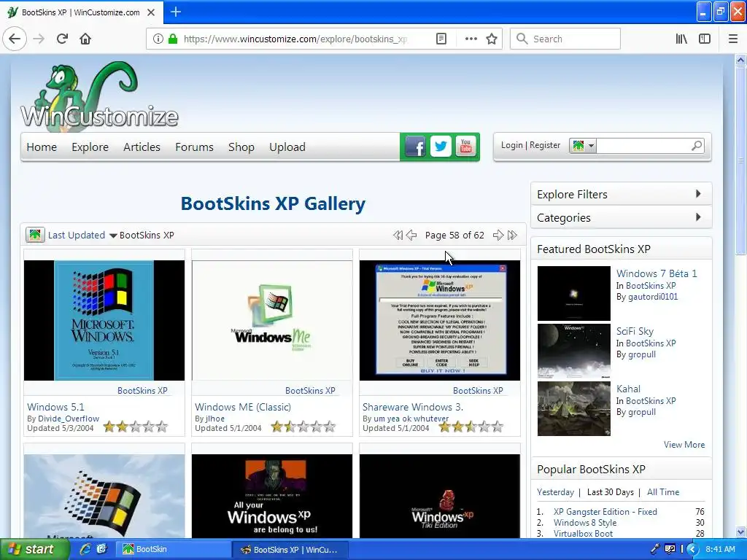Screen dimensions: 747x560
Task: Open Windows 8 Style popular link
Action: (x=585, y=522)
